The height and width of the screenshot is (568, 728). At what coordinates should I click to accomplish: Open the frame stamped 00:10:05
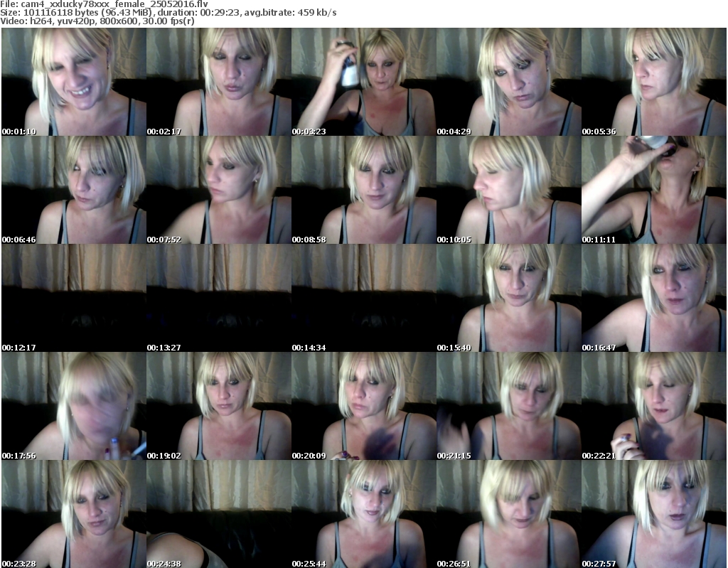point(509,190)
